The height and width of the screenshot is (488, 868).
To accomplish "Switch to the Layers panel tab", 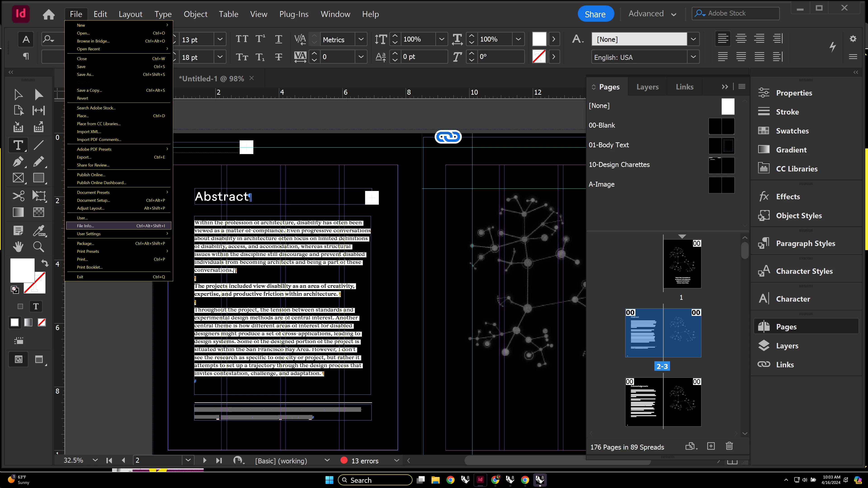I will [x=647, y=87].
